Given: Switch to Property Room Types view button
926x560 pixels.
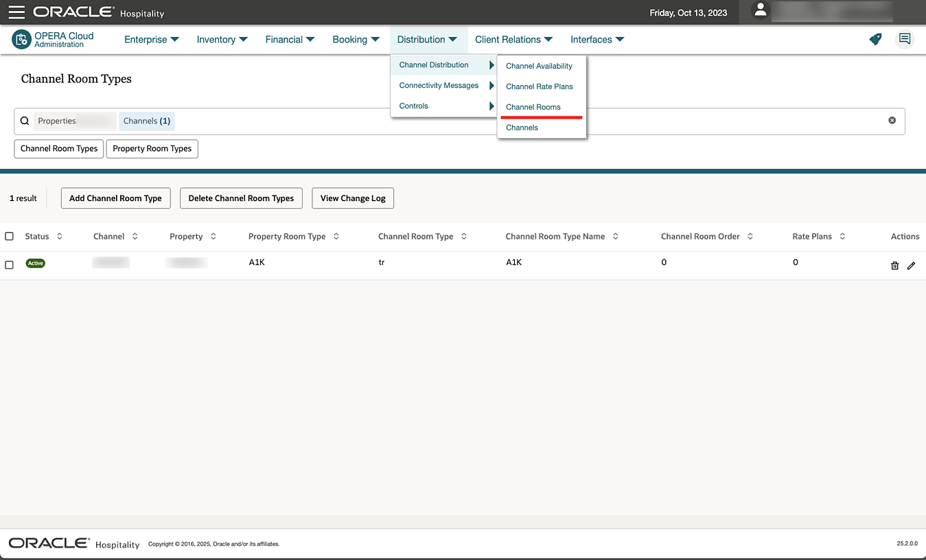Looking at the screenshot, I should (152, 148).
